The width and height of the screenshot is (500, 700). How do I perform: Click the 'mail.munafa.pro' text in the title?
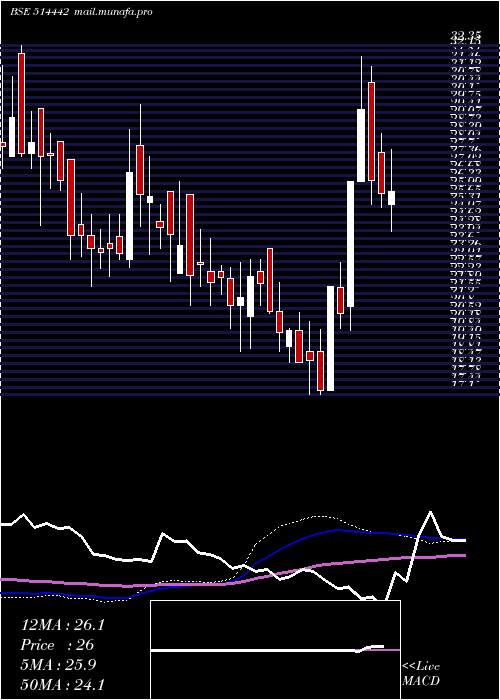pos(113,12)
